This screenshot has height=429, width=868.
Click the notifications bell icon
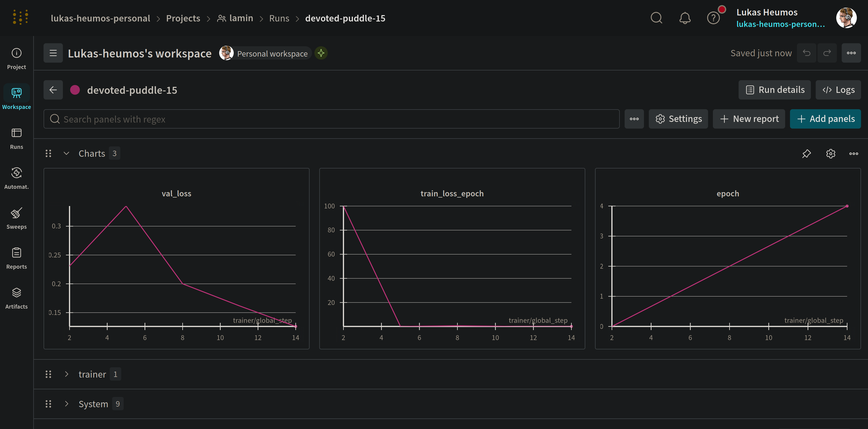[685, 18]
